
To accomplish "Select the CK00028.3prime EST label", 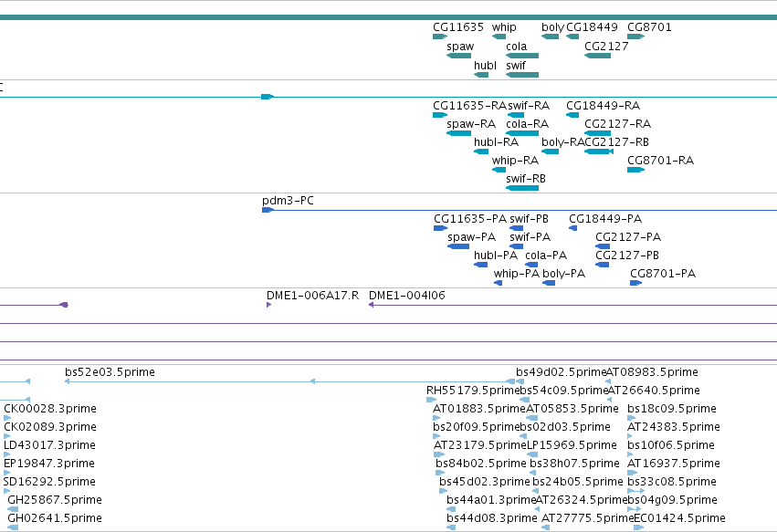I will click(50, 409).
